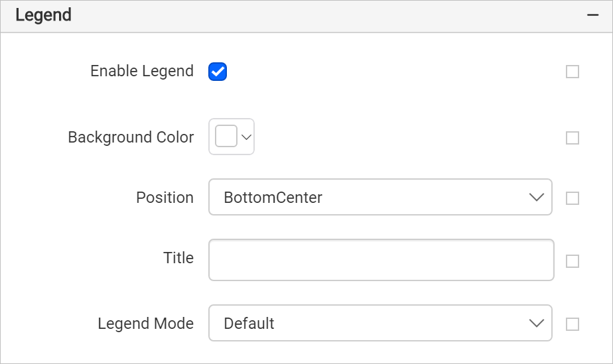Viewport: 613px width, 364px height.
Task: Click inside the Title text field
Action: (381, 260)
